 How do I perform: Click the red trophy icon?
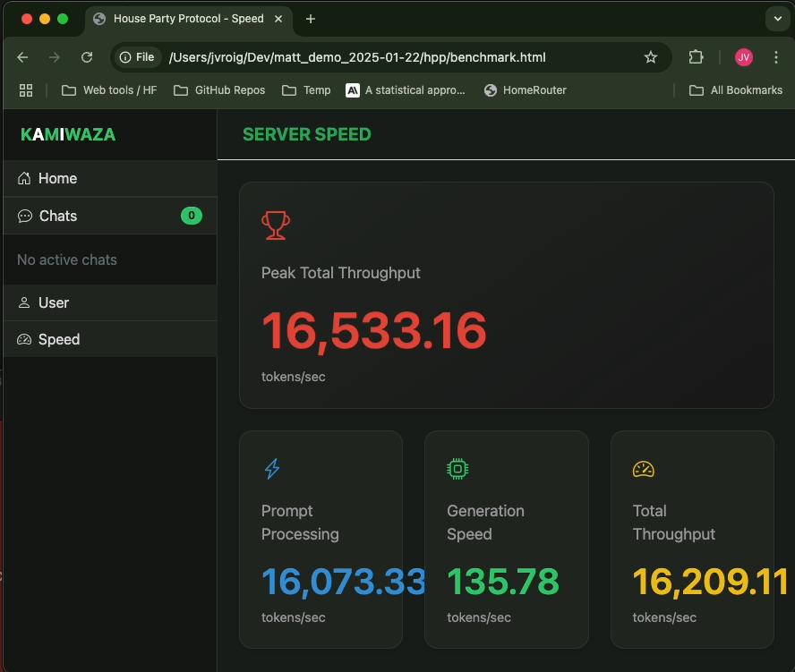[x=276, y=225]
